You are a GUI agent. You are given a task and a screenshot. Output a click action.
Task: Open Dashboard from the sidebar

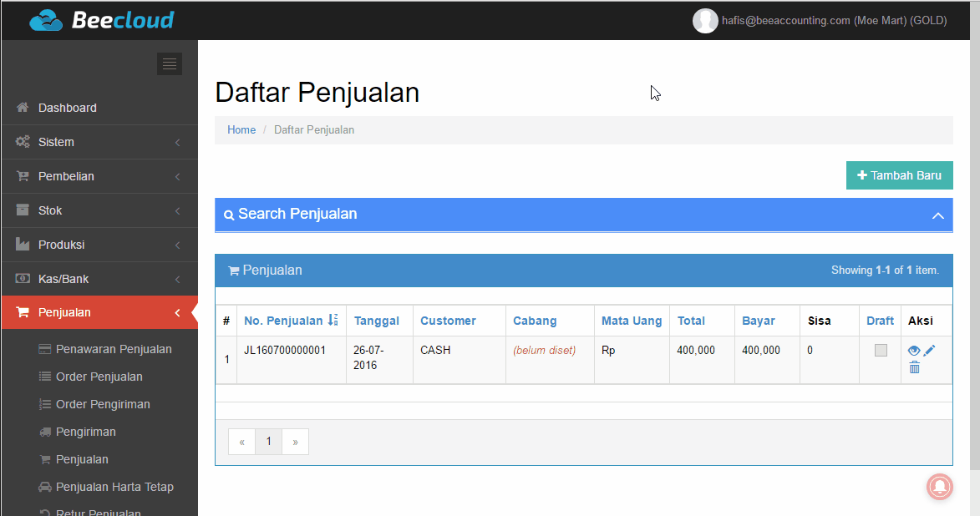[x=67, y=108]
